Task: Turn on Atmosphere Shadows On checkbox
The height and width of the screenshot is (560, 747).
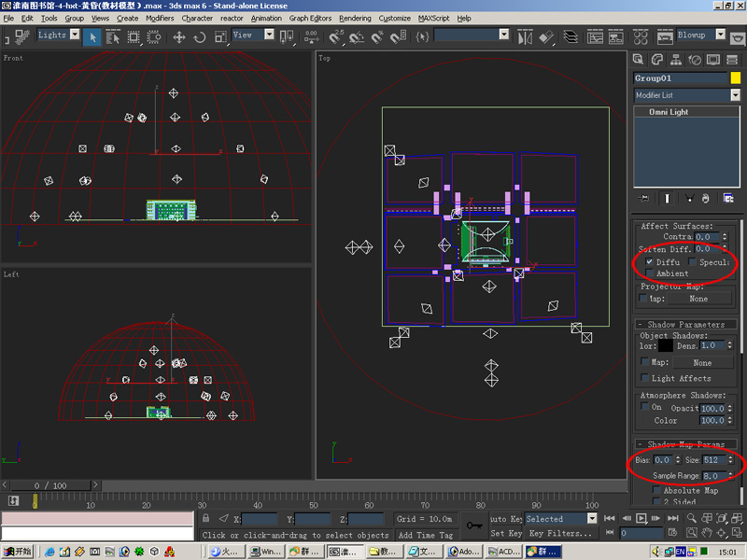Action: click(644, 406)
